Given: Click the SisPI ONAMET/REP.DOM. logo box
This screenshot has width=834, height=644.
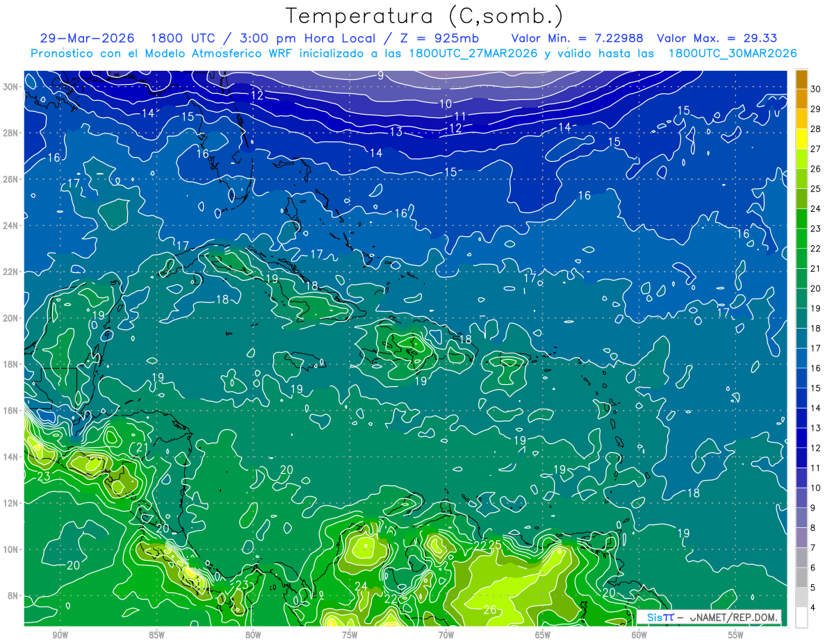Looking at the screenshot, I should (x=709, y=617).
